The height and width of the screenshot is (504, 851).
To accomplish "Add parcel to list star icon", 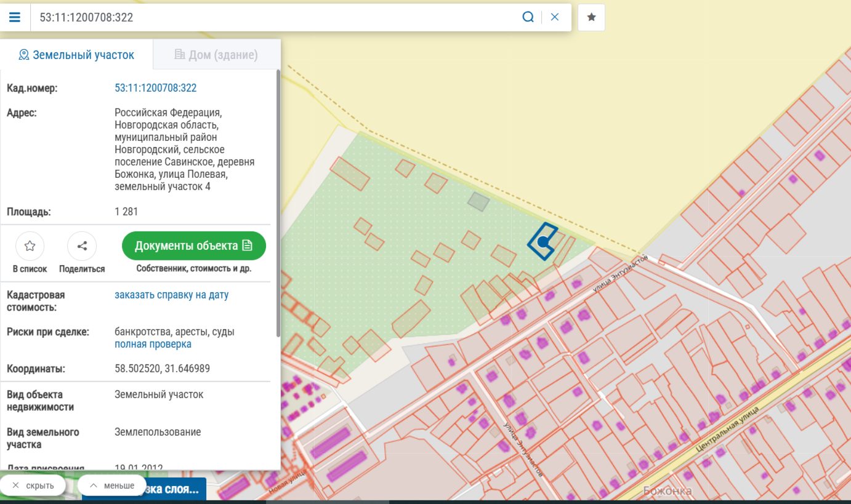I will coord(30,246).
